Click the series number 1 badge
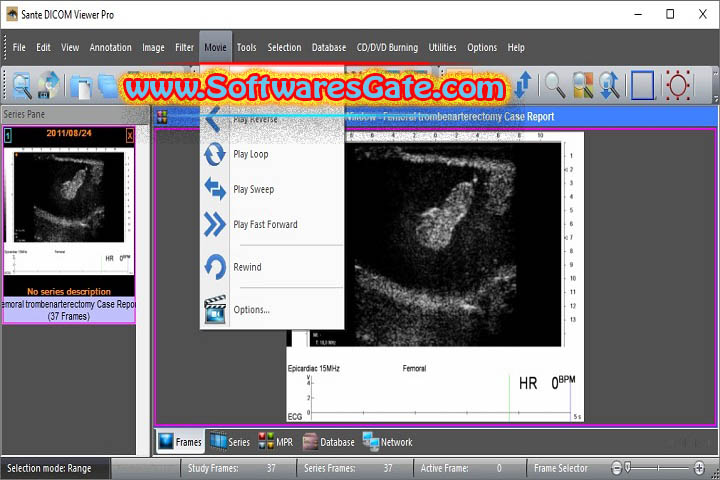The height and width of the screenshot is (480, 720). [8, 135]
